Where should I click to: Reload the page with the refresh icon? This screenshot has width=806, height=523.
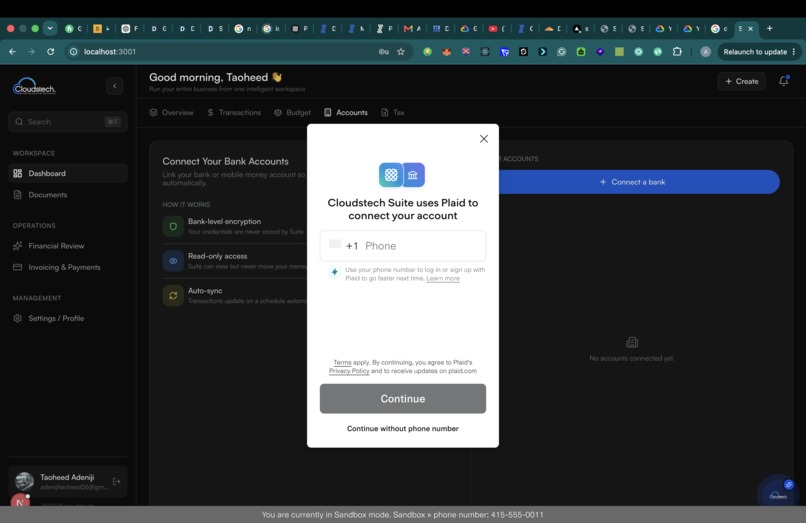(50, 51)
